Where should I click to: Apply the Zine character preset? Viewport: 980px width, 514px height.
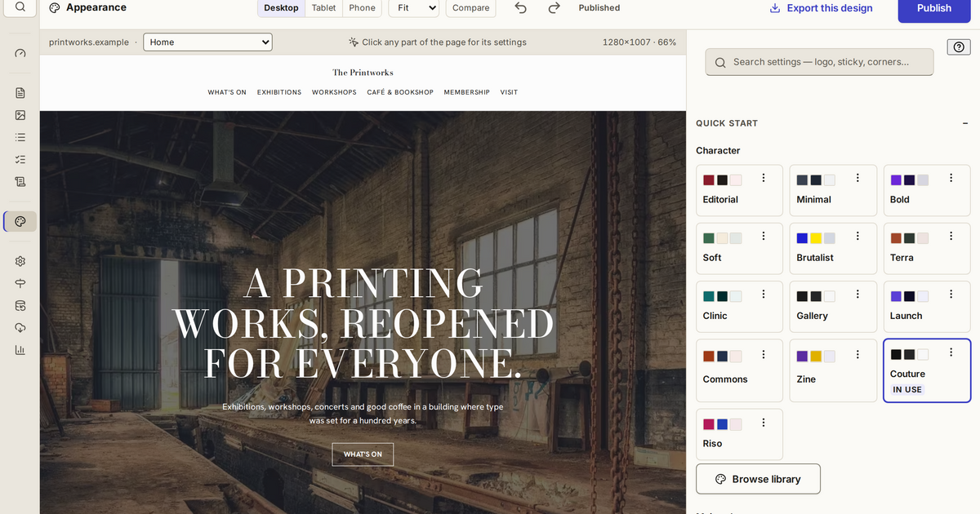coord(833,370)
